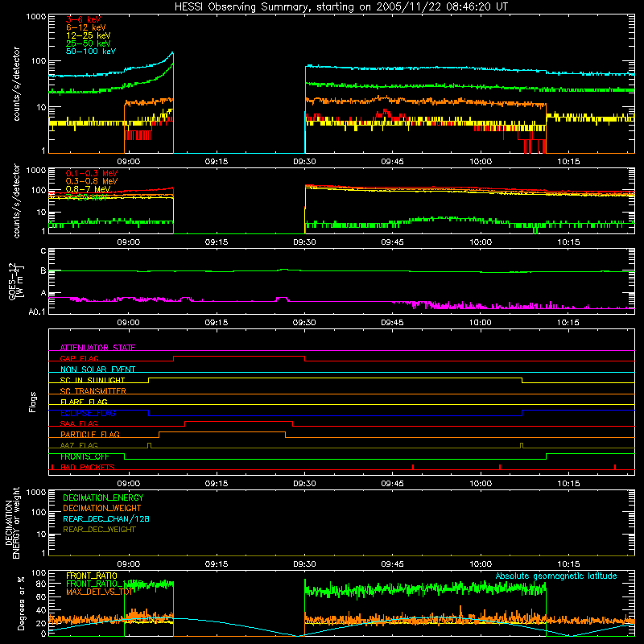
Task: Click the AAZ_FLAG label
Action: (79, 445)
